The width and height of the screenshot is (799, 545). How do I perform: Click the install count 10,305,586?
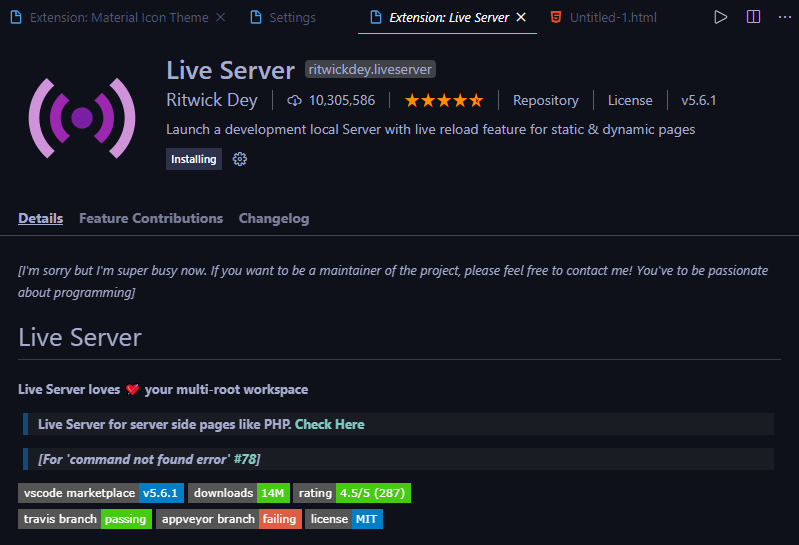click(331, 100)
